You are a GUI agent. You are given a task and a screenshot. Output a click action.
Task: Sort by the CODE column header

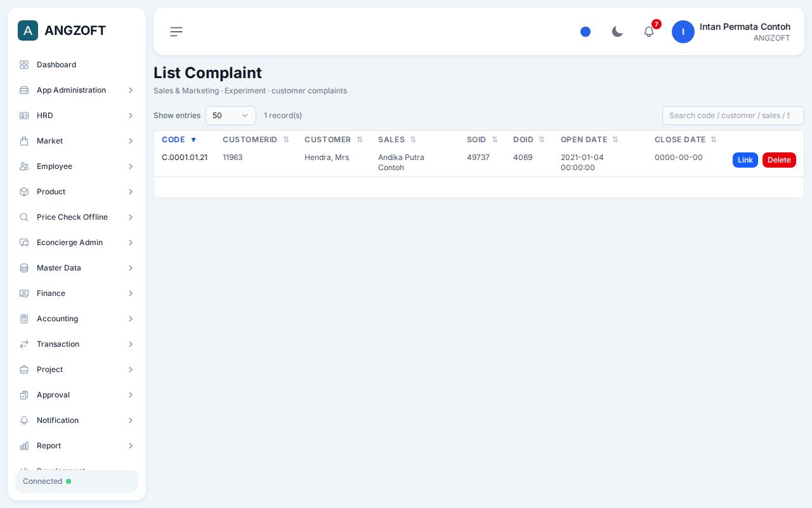[180, 140]
